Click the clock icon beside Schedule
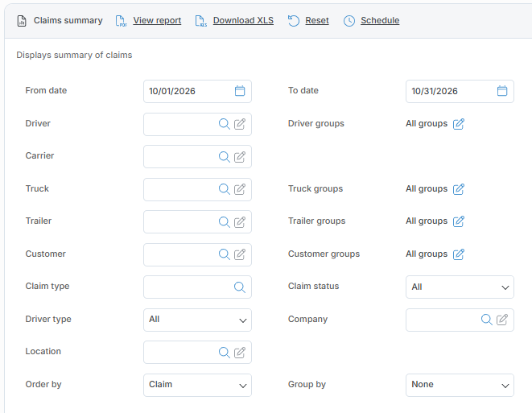The width and height of the screenshot is (532, 413). pyautogui.click(x=349, y=21)
